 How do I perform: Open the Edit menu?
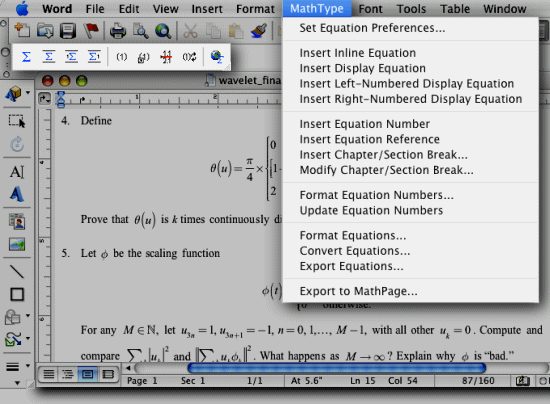(129, 8)
